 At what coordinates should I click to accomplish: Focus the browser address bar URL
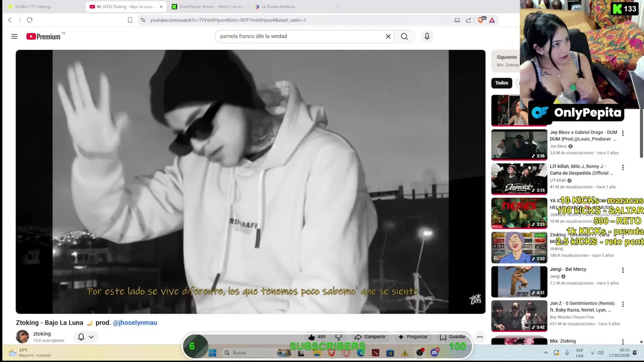point(228,20)
